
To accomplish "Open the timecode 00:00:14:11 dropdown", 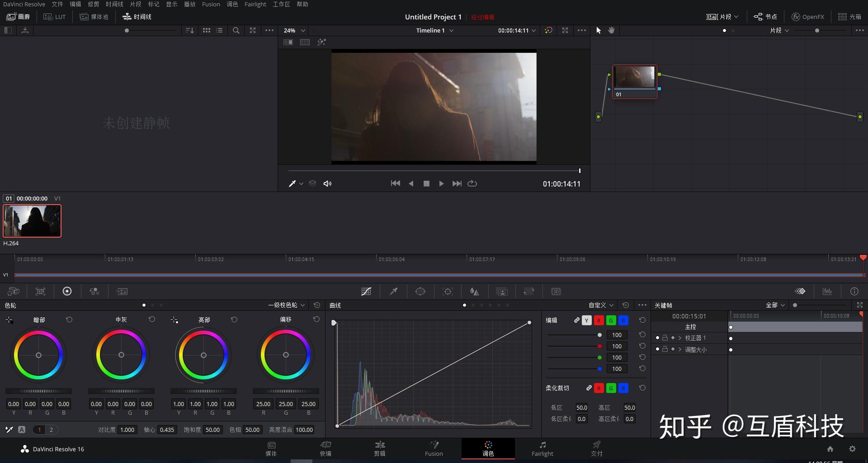I will tap(517, 30).
